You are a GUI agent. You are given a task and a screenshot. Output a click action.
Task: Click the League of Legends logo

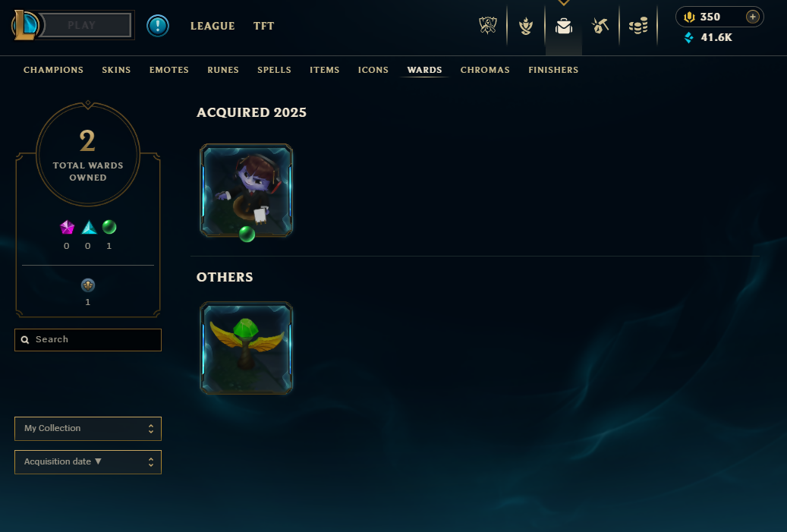[x=24, y=25]
